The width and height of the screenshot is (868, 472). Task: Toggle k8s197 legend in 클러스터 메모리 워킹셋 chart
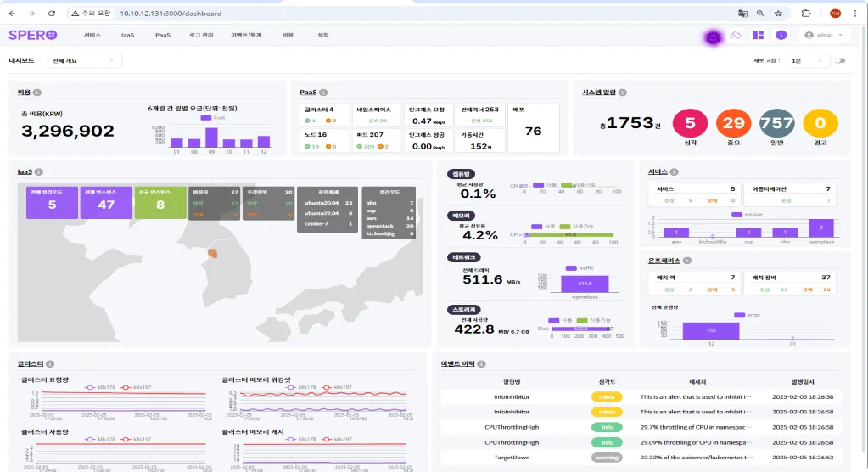coord(337,387)
